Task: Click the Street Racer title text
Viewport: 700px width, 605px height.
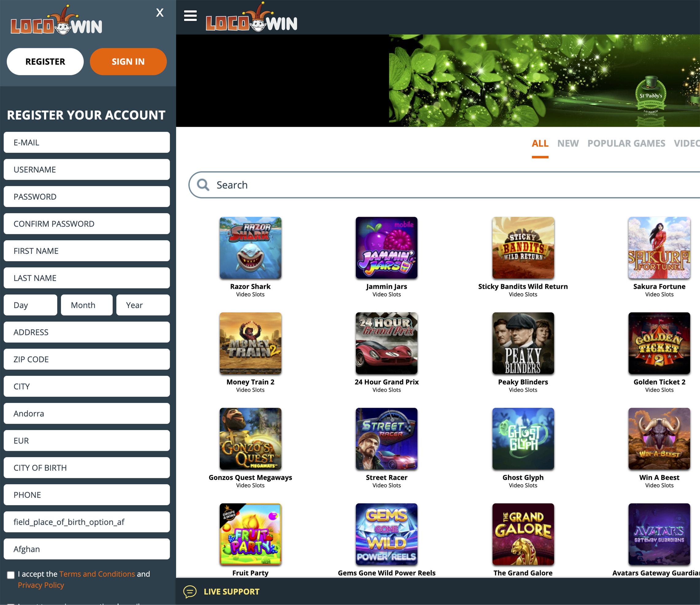Action: (387, 477)
